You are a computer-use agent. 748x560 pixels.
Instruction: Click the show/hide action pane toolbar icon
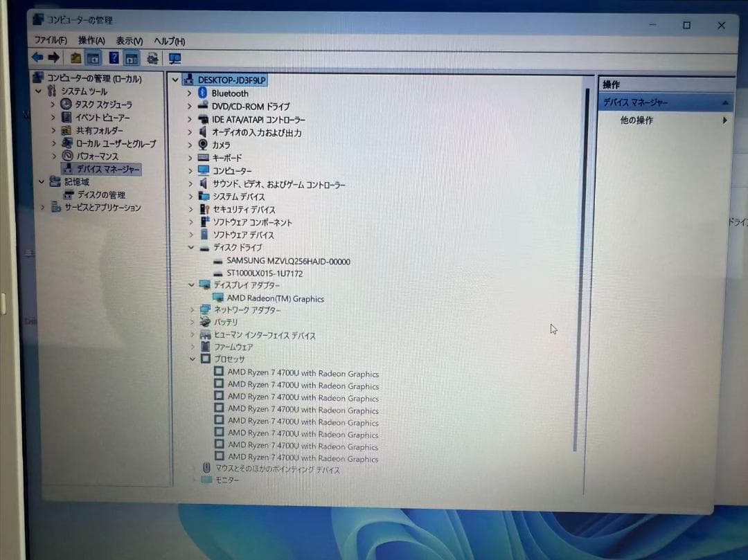[130, 57]
